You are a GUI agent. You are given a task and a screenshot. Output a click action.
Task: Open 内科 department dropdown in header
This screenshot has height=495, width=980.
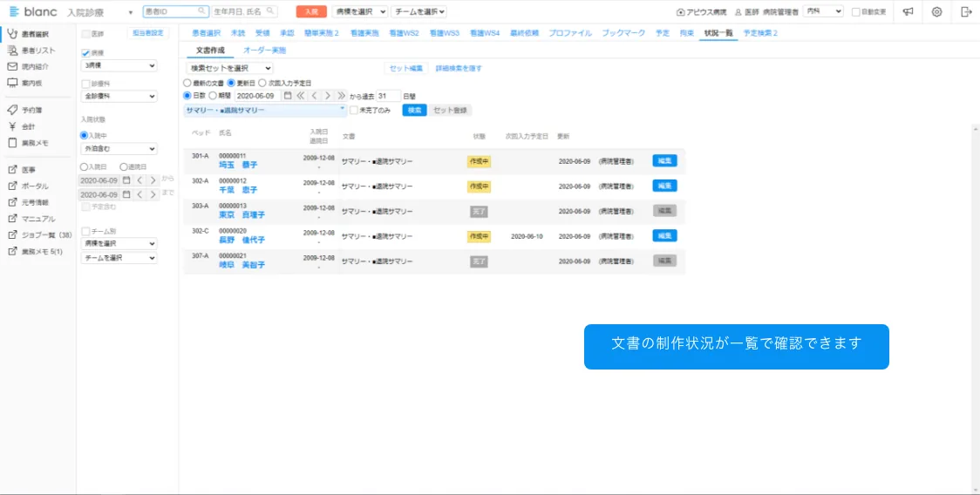[x=822, y=11]
